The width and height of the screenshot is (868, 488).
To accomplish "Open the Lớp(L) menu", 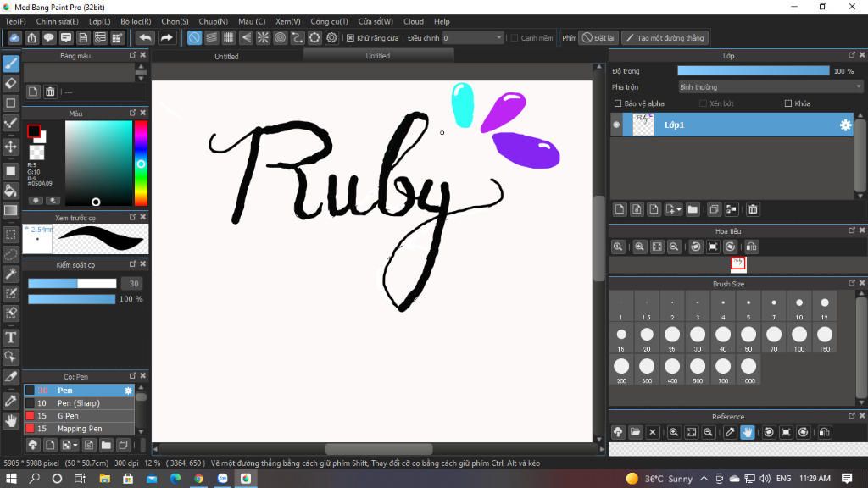I will click(100, 21).
